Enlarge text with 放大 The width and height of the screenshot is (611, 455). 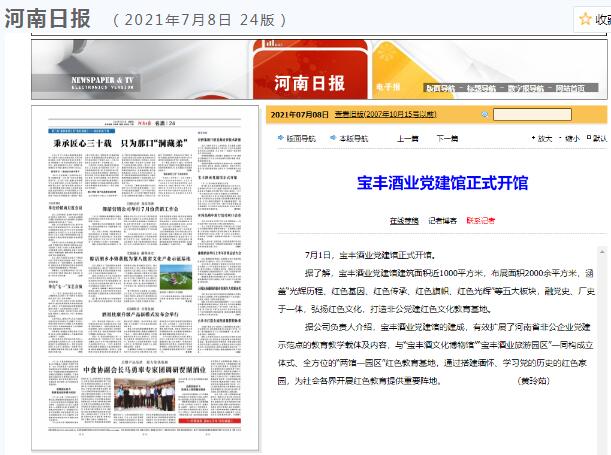pyautogui.click(x=545, y=138)
